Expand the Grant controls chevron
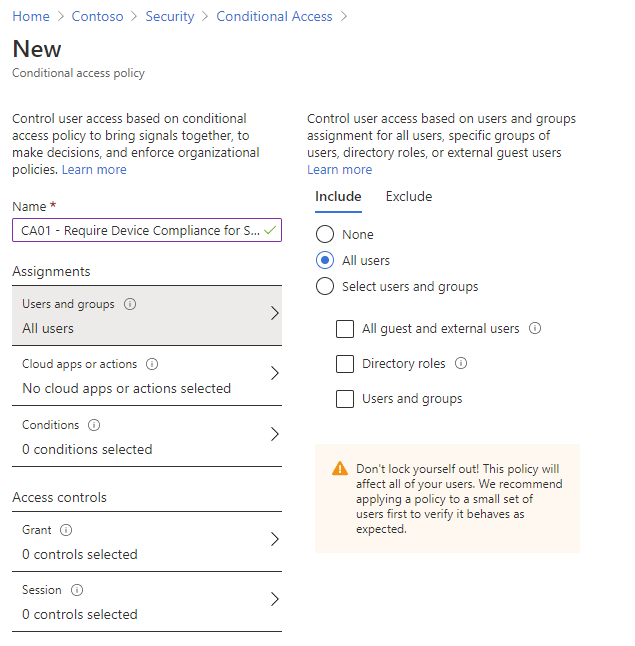Screen dimensions: 635x646 (275, 539)
